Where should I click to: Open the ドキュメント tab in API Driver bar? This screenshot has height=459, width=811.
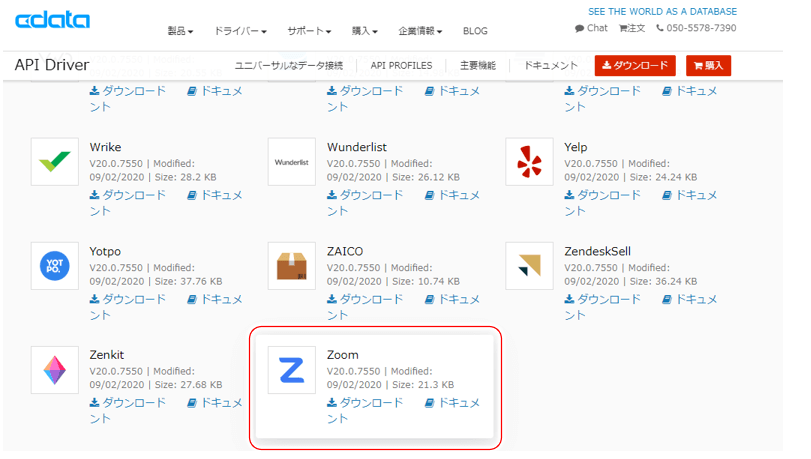[551, 66]
